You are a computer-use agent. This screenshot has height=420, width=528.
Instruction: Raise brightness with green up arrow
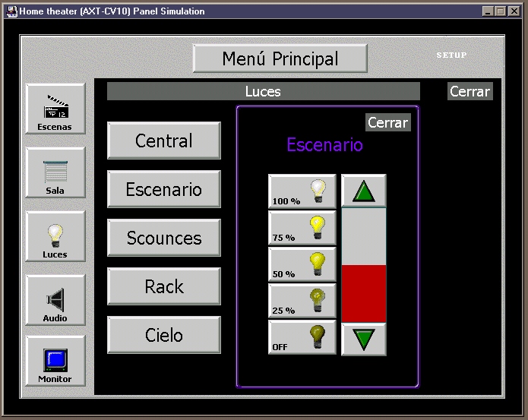pyautogui.click(x=364, y=191)
